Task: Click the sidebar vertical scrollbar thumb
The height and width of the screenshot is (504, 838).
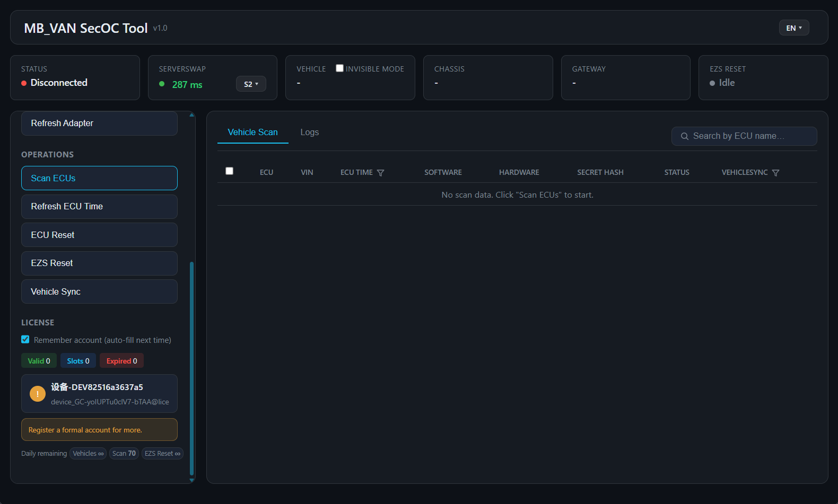Action: pyautogui.click(x=191, y=368)
